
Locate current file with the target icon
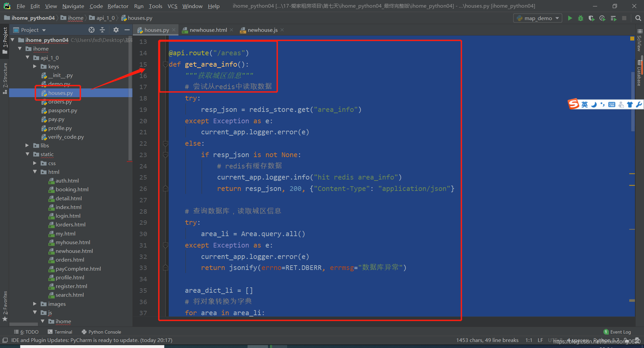click(92, 30)
